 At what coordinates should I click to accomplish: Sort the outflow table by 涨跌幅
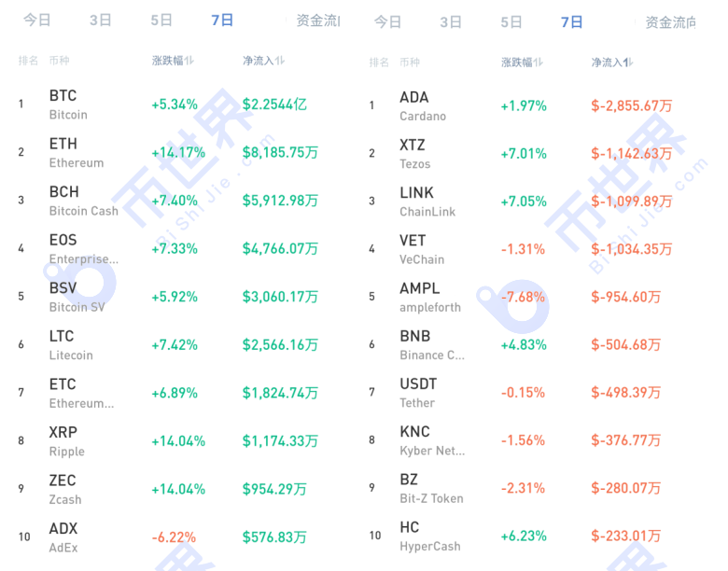522,63
